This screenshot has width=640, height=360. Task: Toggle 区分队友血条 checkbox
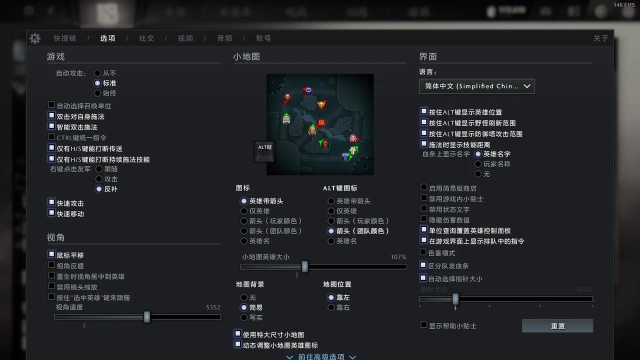point(424,265)
